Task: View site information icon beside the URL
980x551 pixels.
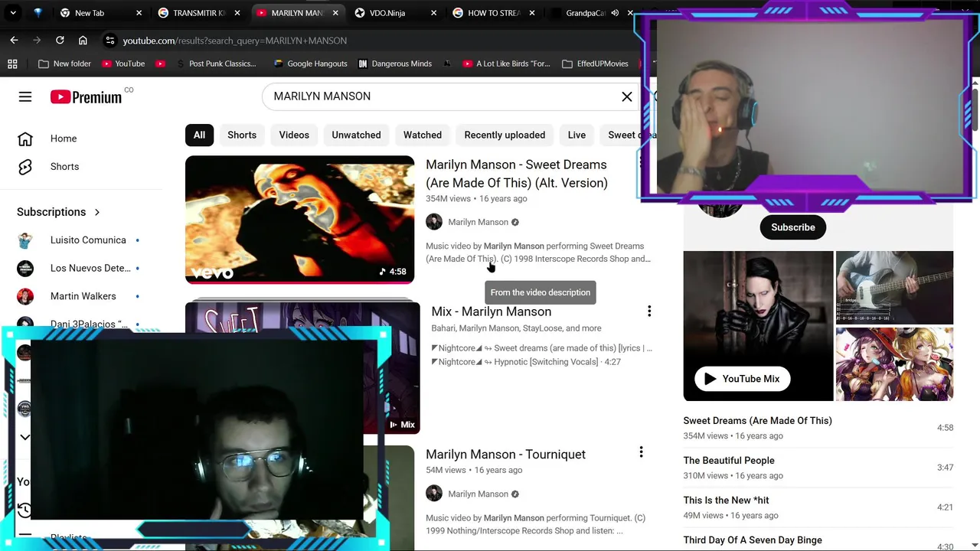Action: pos(110,40)
